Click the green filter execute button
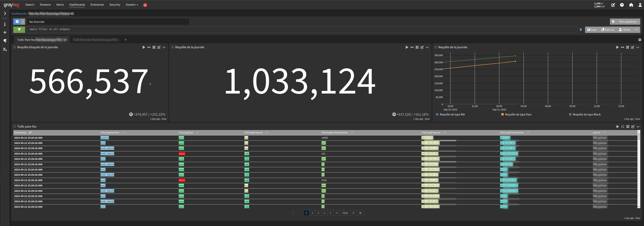644x226 pixels. [19, 30]
